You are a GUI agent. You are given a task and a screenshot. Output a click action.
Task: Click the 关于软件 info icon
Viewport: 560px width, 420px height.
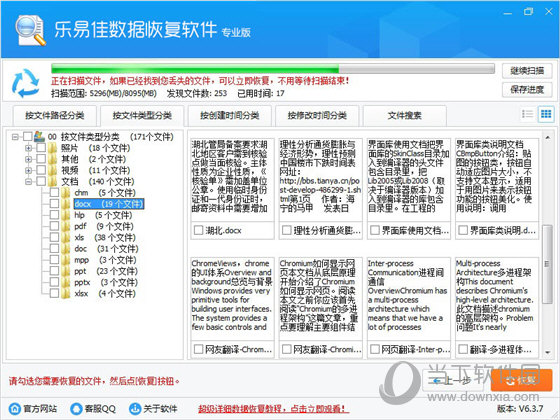tap(135, 409)
